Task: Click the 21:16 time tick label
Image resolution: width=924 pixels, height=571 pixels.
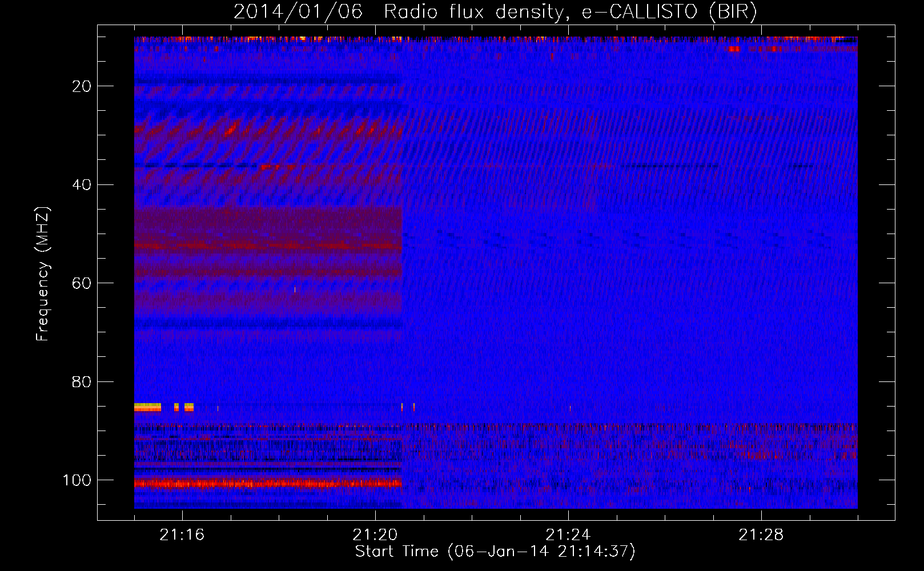Action: tap(182, 535)
